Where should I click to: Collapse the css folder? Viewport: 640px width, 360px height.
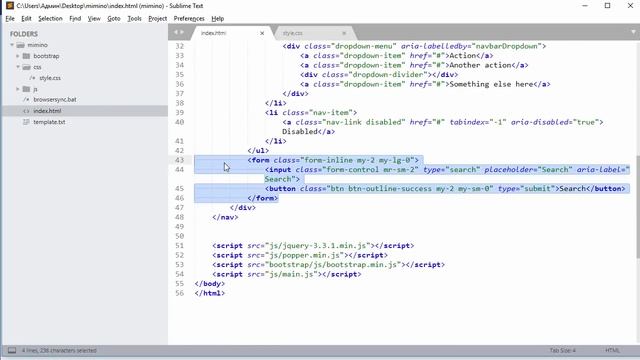(x=18, y=67)
